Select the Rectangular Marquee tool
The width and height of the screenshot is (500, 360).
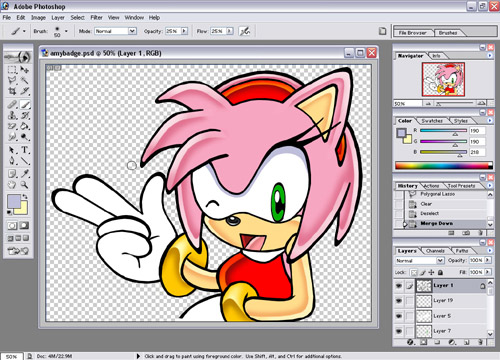(x=12, y=70)
